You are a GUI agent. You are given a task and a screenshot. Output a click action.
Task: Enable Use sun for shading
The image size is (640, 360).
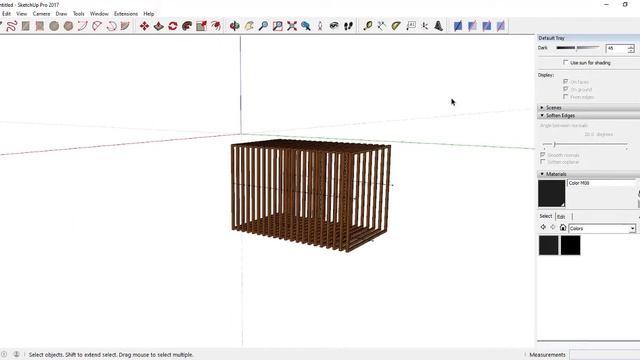[566, 62]
